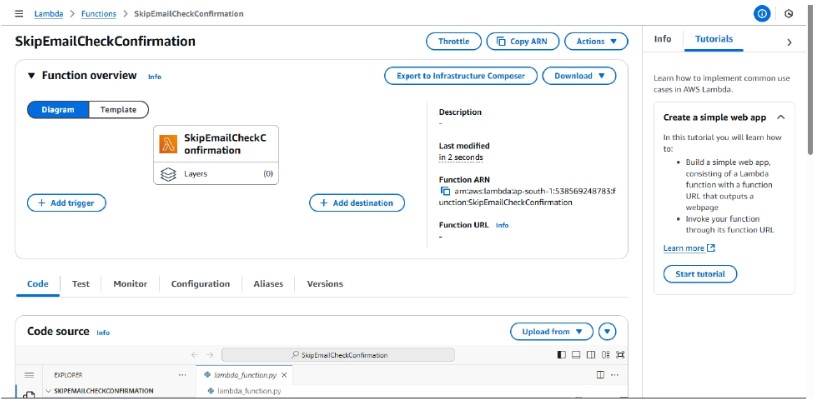Click the Lambda function icon in diagram
Image resolution: width=821 pixels, height=407 pixels.
coord(168,144)
